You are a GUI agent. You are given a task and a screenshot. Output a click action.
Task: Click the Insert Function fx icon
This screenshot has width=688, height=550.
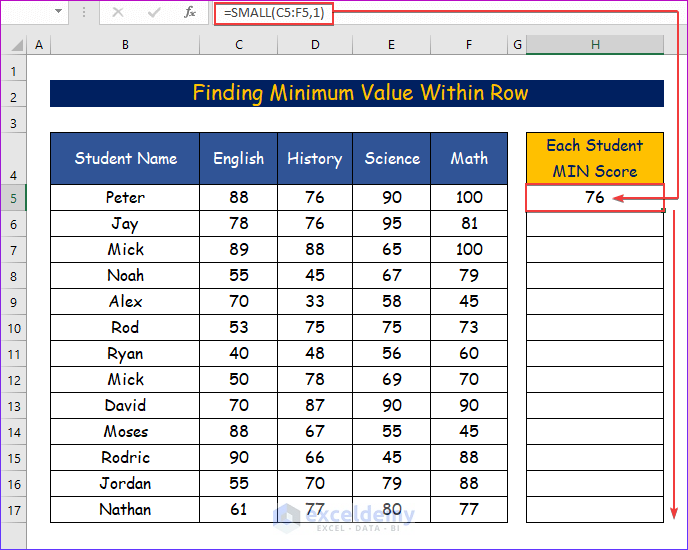[190, 12]
